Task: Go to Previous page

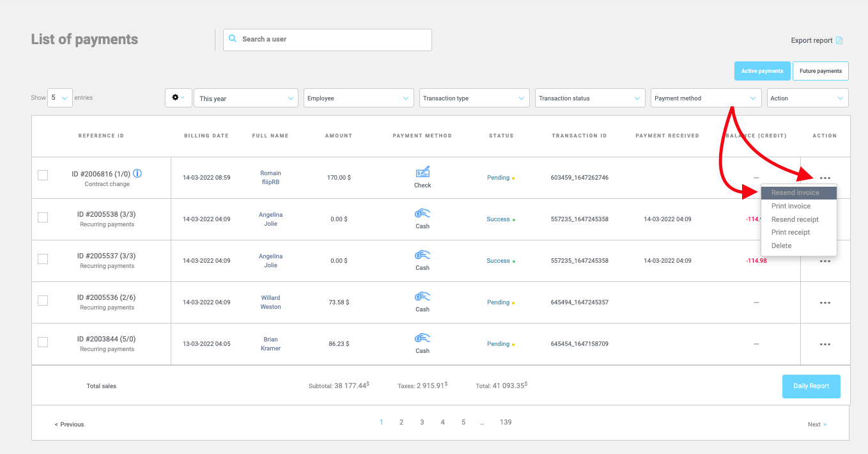Action: coord(69,424)
